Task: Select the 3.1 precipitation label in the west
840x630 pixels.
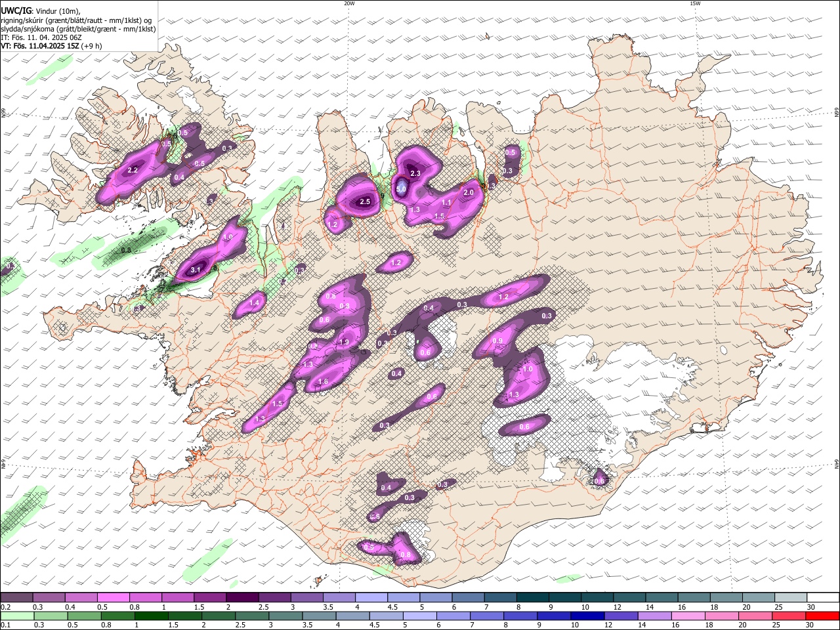Action: pyautogui.click(x=196, y=270)
